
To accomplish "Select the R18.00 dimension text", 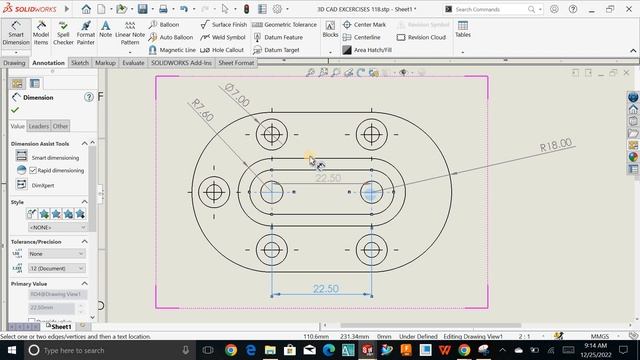I will 556,145.
